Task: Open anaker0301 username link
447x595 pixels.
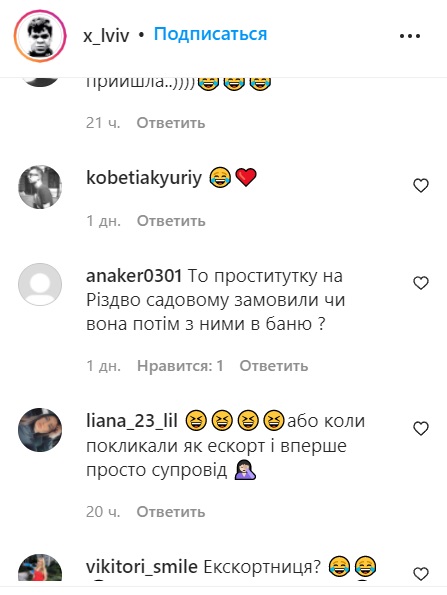Action: point(134,275)
